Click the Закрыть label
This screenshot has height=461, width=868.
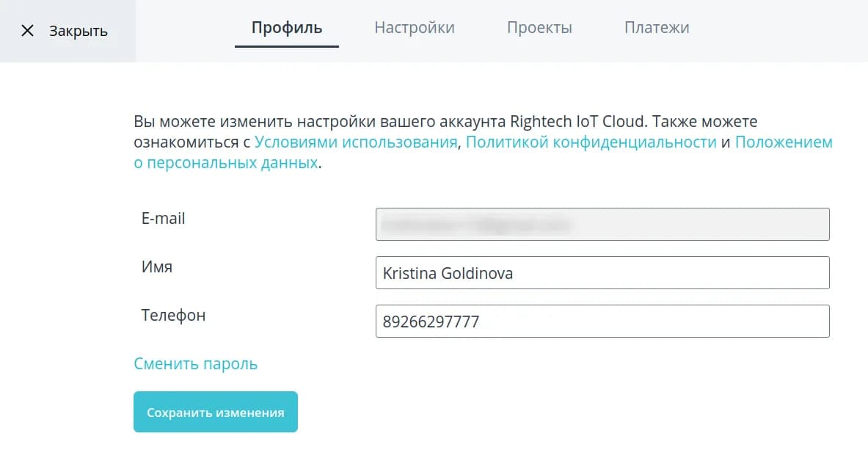tap(79, 31)
